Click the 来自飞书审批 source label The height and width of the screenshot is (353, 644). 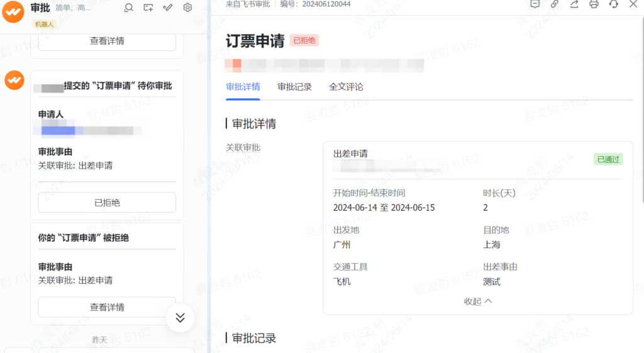click(248, 4)
